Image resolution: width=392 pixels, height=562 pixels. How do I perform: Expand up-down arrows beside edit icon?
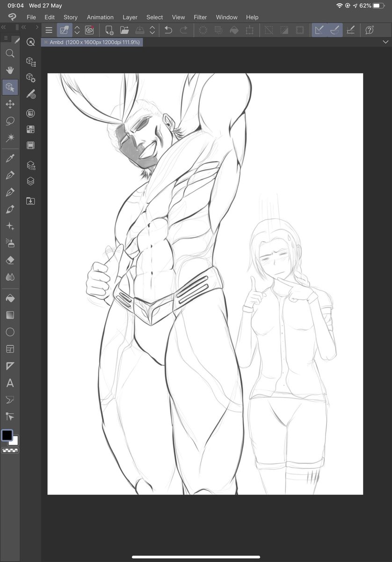77,30
